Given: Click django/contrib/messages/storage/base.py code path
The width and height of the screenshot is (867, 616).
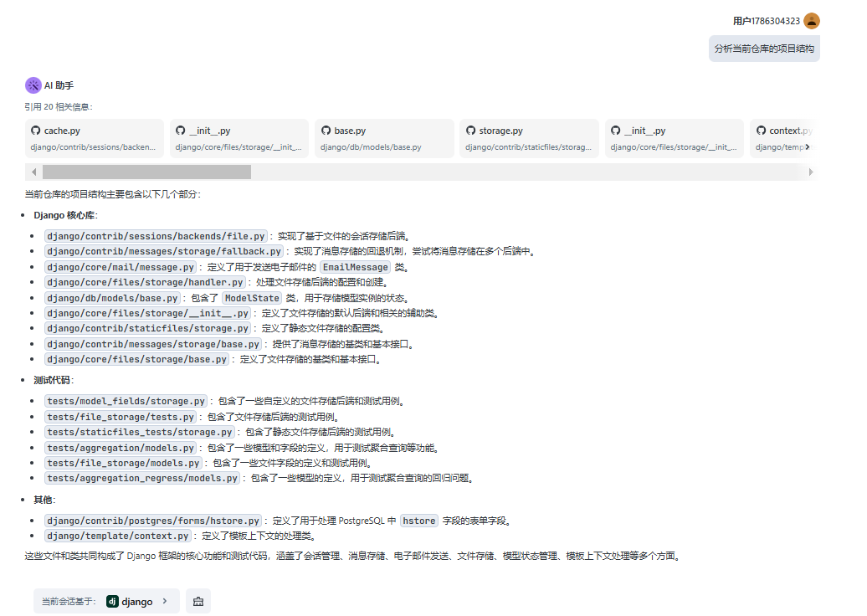Looking at the screenshot, I should (x=153, y=344).
